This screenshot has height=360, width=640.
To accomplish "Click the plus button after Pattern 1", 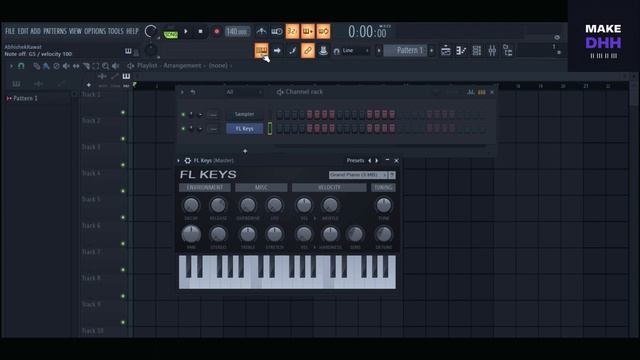I will click(431, 51).
